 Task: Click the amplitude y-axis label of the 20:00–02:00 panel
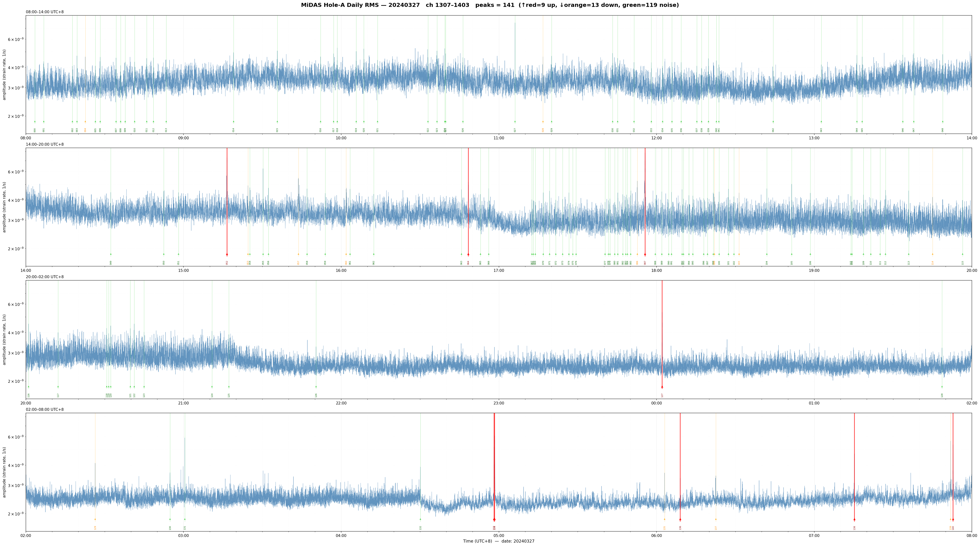(5, 340)
